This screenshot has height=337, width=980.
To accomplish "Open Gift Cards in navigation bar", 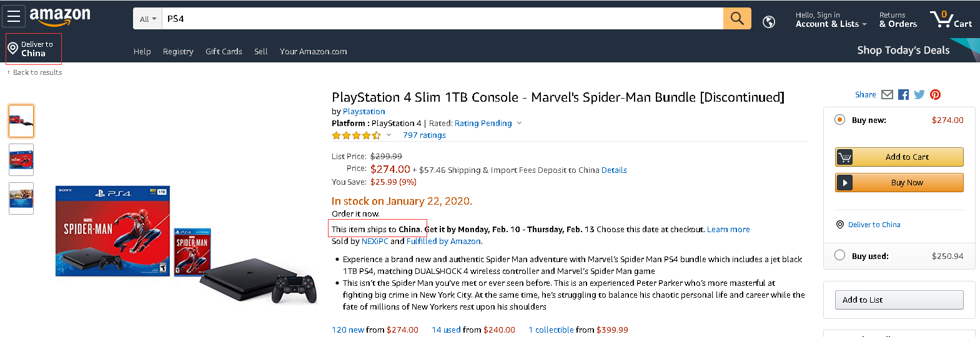I will click(x=224, y=52).
